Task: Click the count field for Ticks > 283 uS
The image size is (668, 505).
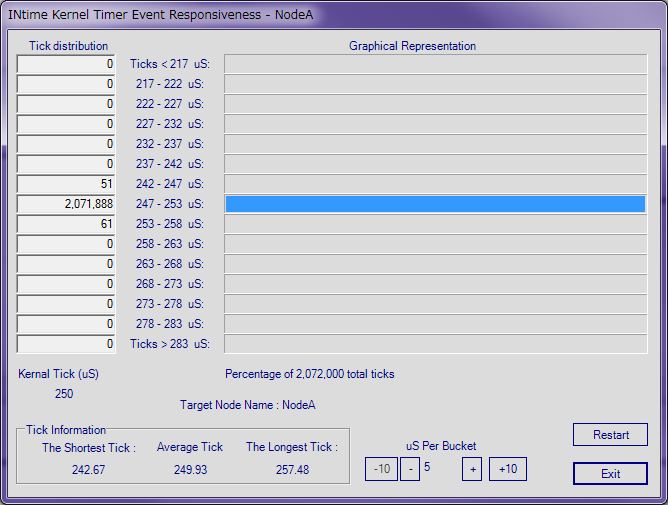Action: pyautogui.click(x=66, y=344)
